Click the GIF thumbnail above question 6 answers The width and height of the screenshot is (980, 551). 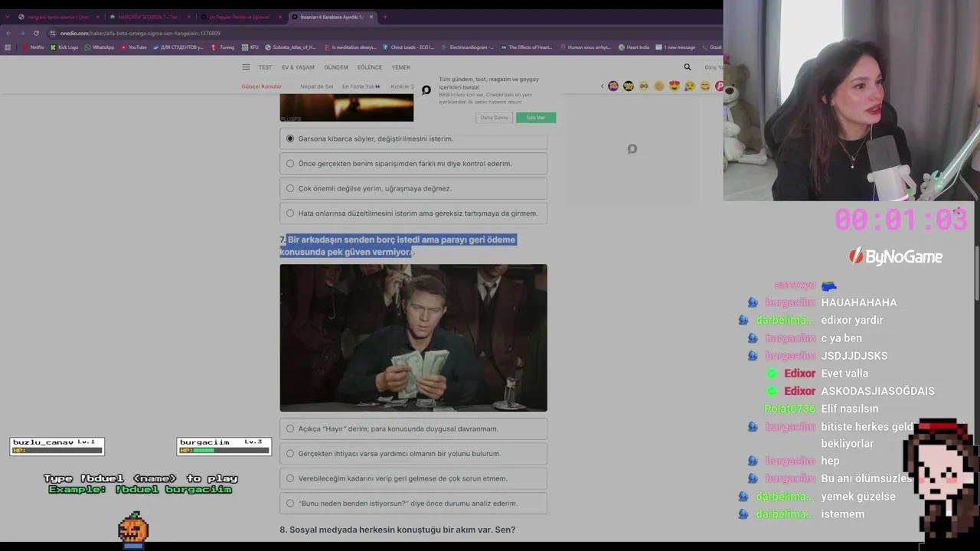click(x=347, y=108)
